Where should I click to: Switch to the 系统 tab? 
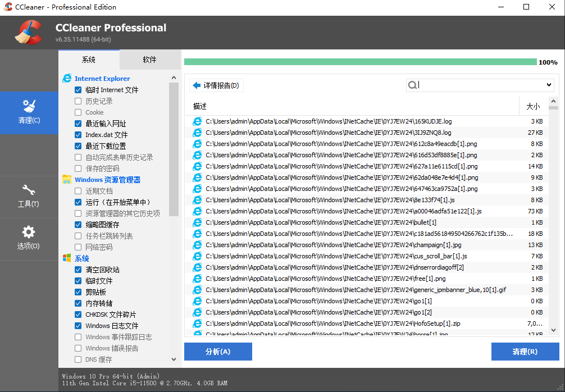tap(89, 60)
